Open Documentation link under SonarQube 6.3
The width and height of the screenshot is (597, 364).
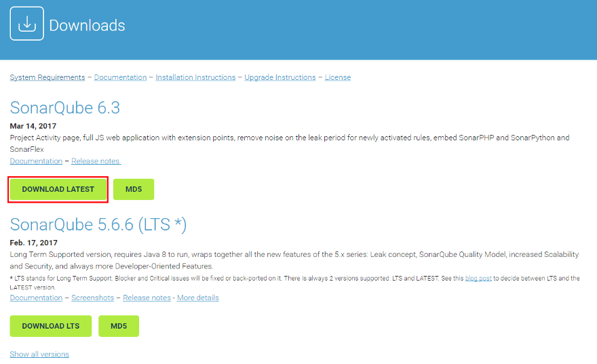[x=36, y=161]
